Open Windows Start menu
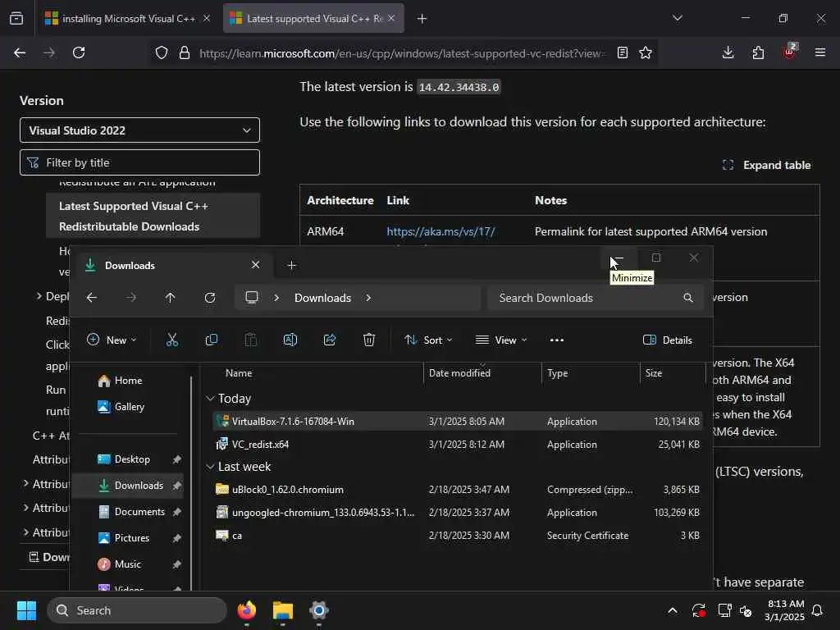The height and width of the screenshot is (630, 840). coord(26,610)
